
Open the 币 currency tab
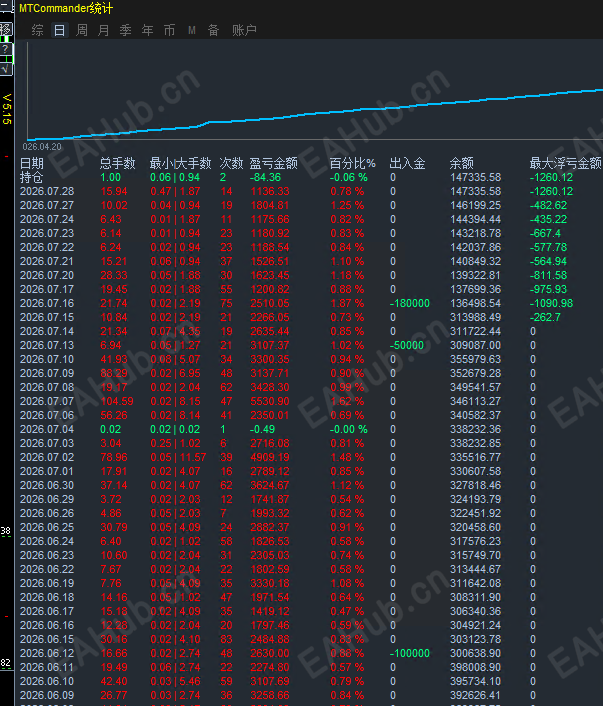169,30
